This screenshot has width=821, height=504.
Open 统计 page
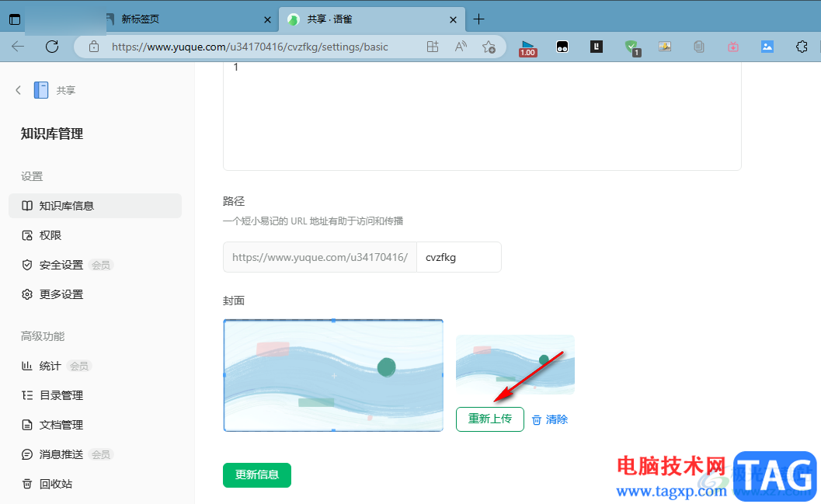96,366
